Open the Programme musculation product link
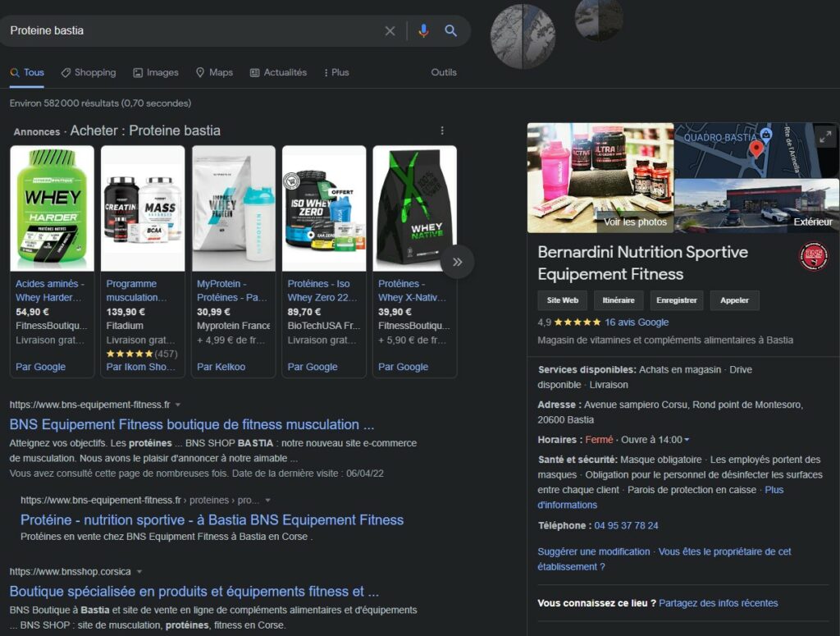The width and height of the screenshot is (840, 636). click(137, 291)
